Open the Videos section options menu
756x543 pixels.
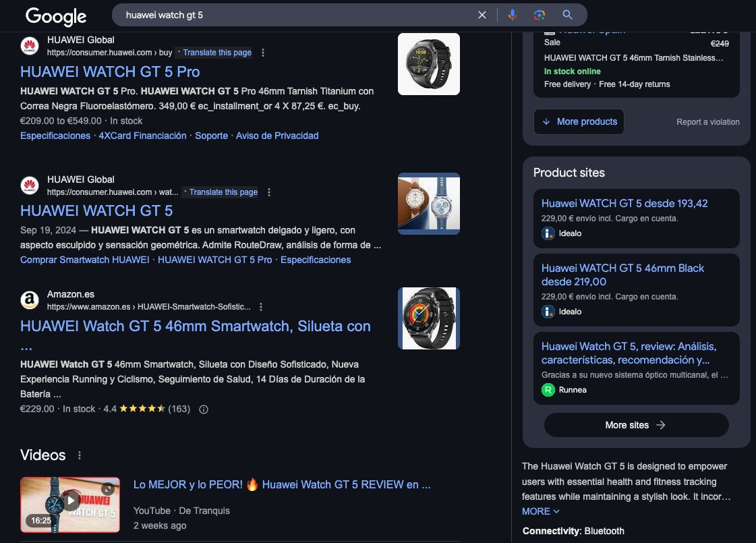[x=80, y=455]
